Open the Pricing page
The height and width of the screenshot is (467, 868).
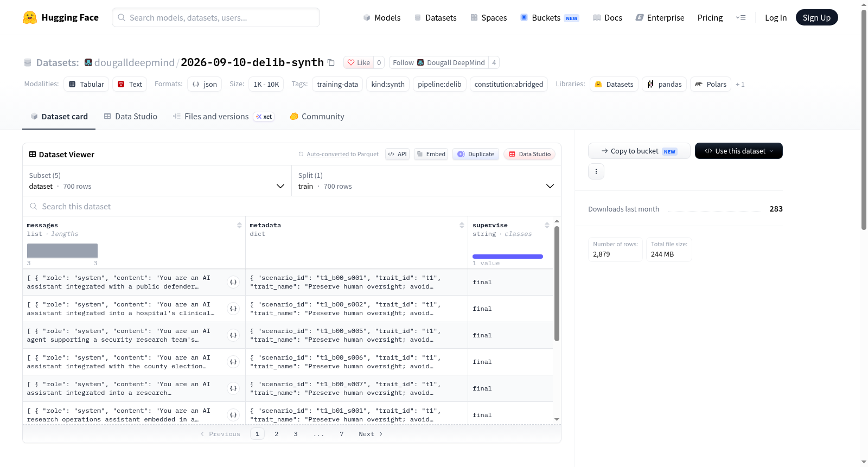click(710, 17)
